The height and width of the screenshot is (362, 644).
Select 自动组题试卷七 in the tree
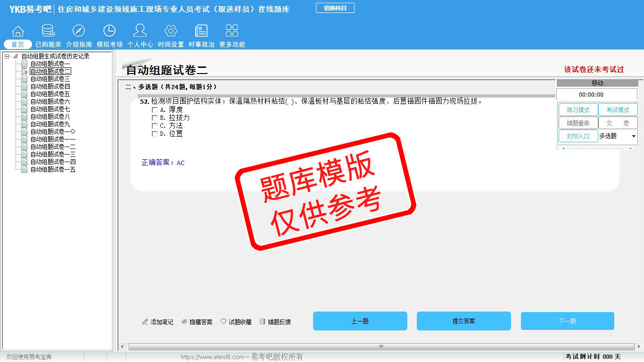pos(50,109)
